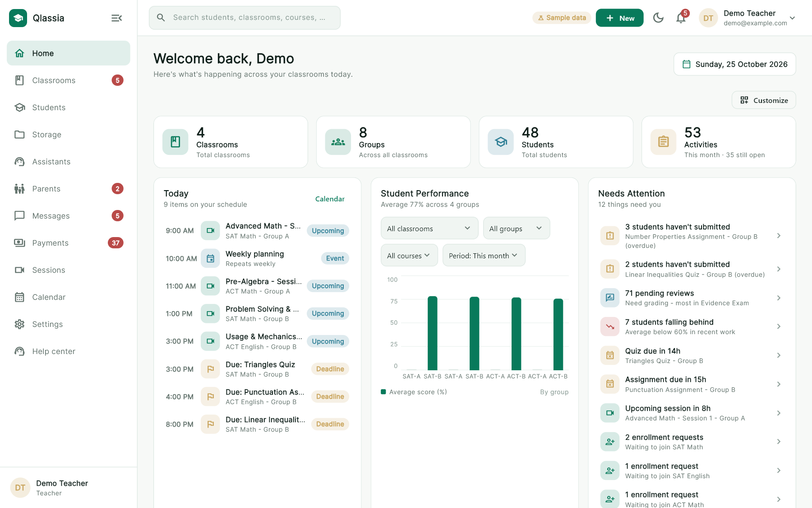This screenshot has height=508, width=812.
Task: Expand the Demo Teacher account menu chevron
Action: coord(792,18)
